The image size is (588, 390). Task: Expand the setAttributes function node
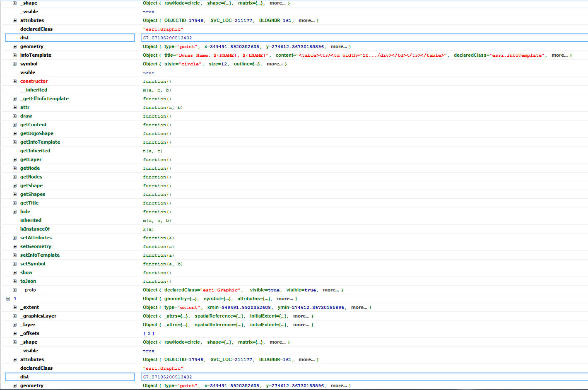(x=14, y=238)
